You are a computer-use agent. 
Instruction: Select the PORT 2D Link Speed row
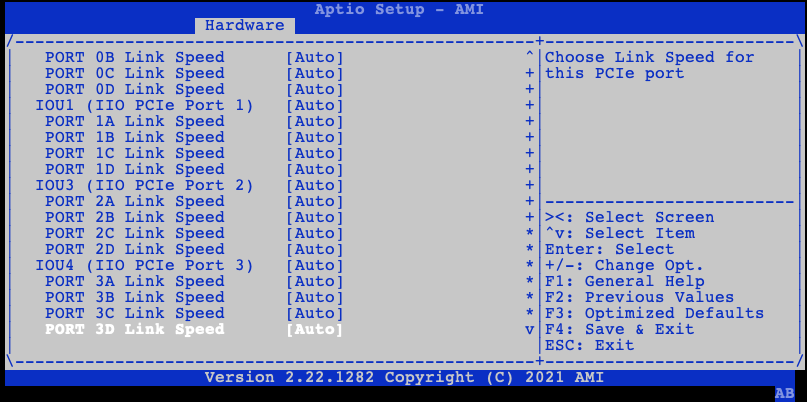pyautogui.click(x=194, y=249)
